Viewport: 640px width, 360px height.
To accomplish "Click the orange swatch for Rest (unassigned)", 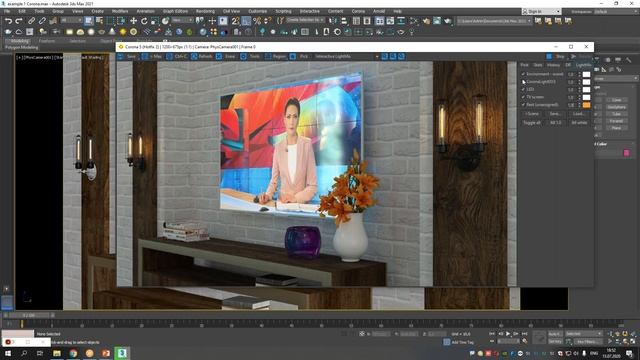I will tap(586, 105).
